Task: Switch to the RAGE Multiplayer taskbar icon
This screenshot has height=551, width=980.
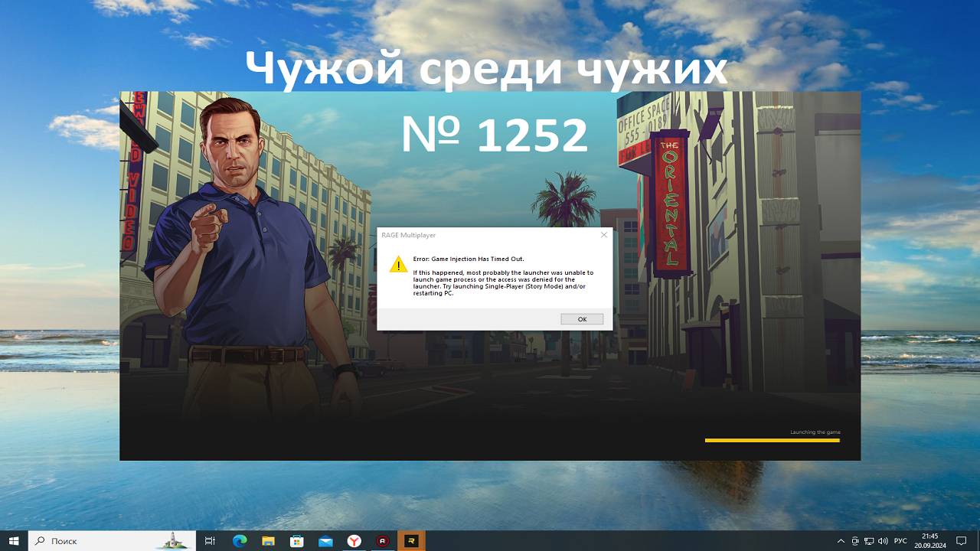Action: tap(412, 541)
